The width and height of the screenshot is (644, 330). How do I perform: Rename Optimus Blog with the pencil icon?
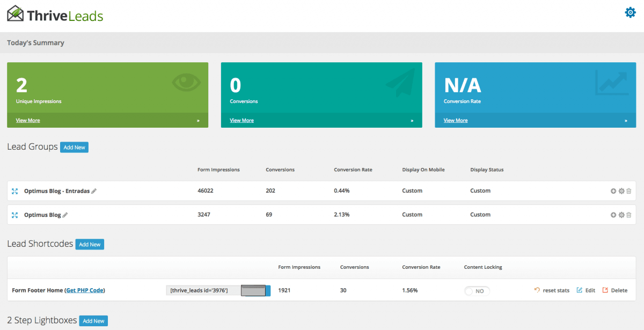click(x=65, y=215)
